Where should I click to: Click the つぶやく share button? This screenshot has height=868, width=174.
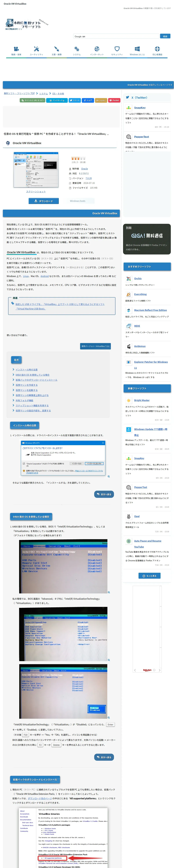click(x=101, y=100)
